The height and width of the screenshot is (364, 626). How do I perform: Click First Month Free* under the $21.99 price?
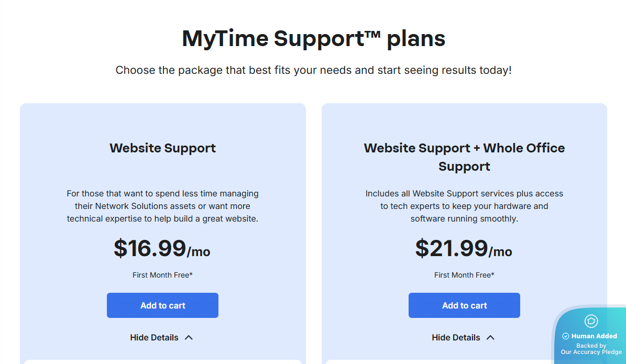click(x=464, y=275)
